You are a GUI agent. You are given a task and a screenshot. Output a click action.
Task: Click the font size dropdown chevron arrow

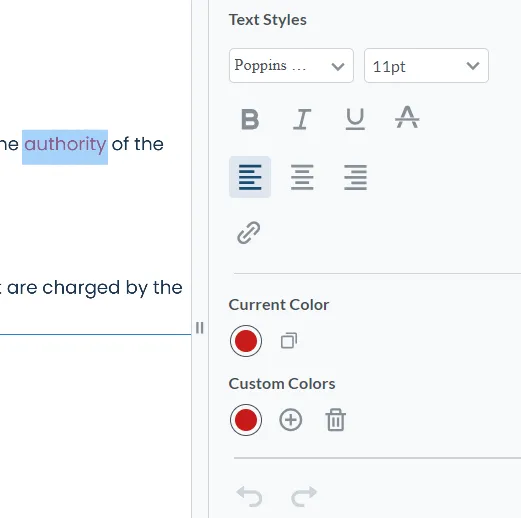pyautogui.click(x=473, y=66)
